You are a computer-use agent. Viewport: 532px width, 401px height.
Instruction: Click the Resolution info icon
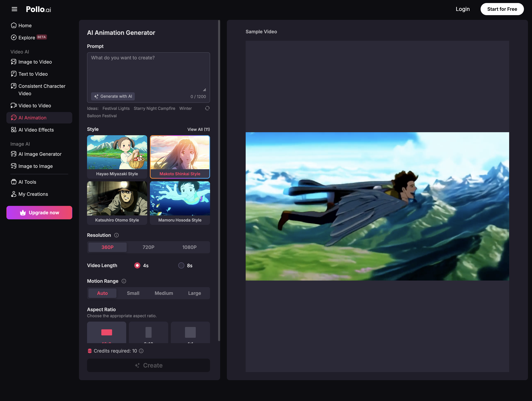116,235
